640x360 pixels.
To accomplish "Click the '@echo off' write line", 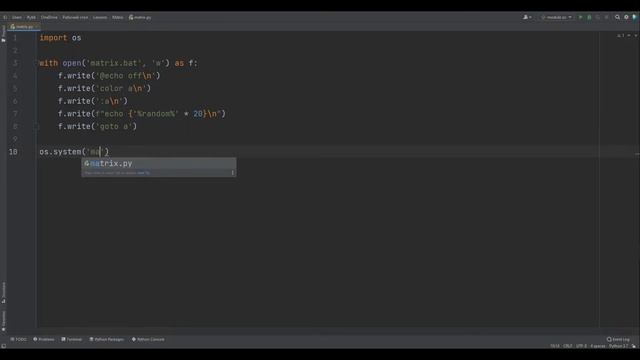I will click(x=109, y=76).
